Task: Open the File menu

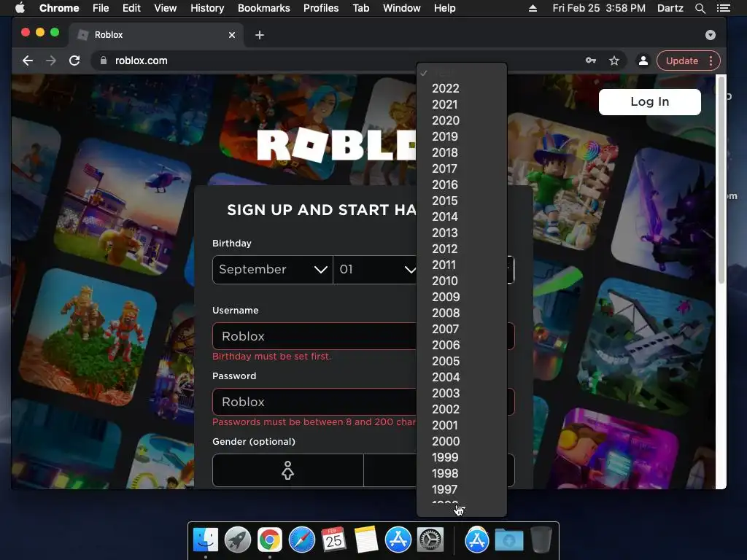Action: (x=101, y=8)
